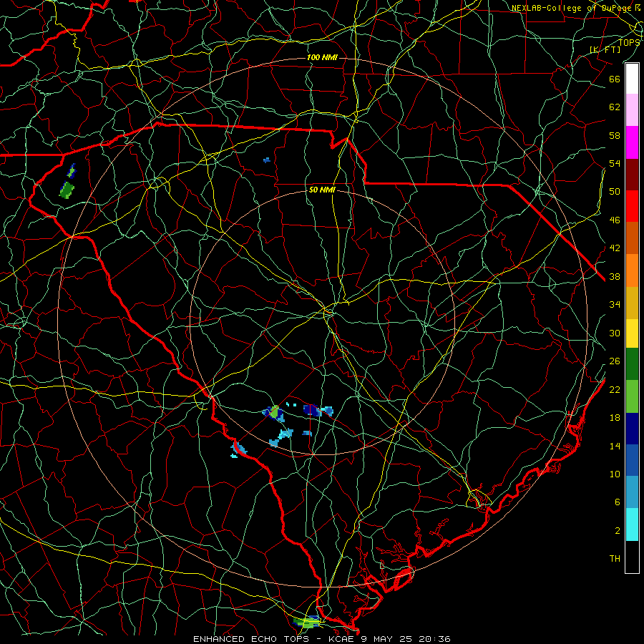Click the magenta swatch between 58 and 54
The height and width of the screenshot is (644, 644).
point(632,142)
